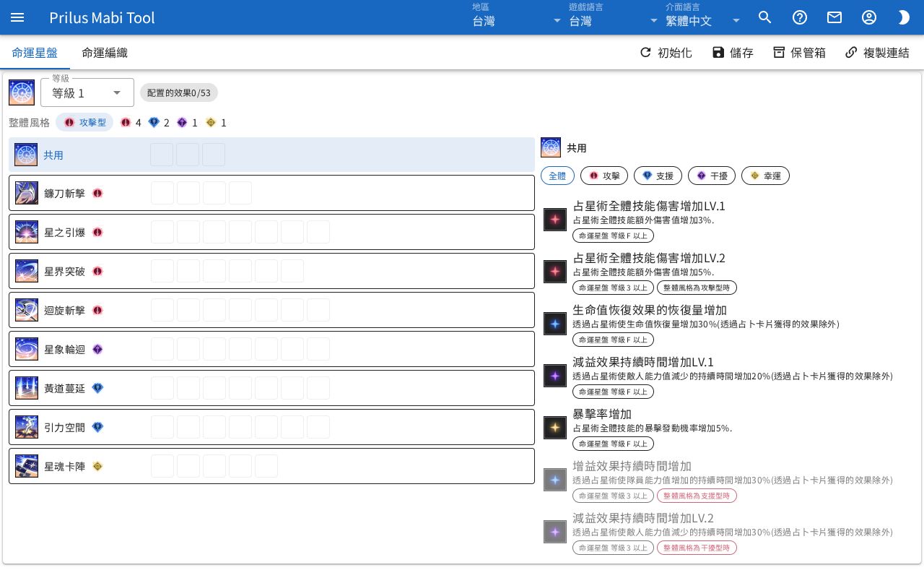
Task: Select the 鐮刀斬擊 skill icon
Action: click(x=27, y=194)
